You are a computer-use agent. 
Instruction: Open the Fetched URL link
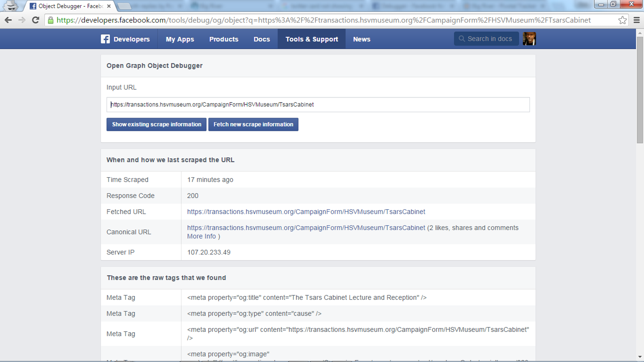(306, 212)
